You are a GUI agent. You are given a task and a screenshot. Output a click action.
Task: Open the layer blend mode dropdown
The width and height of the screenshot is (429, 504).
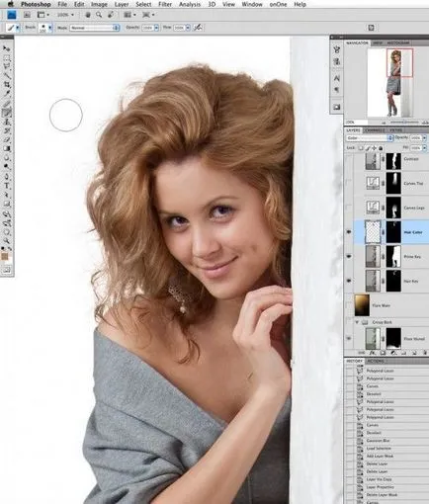tap(370, 138)
